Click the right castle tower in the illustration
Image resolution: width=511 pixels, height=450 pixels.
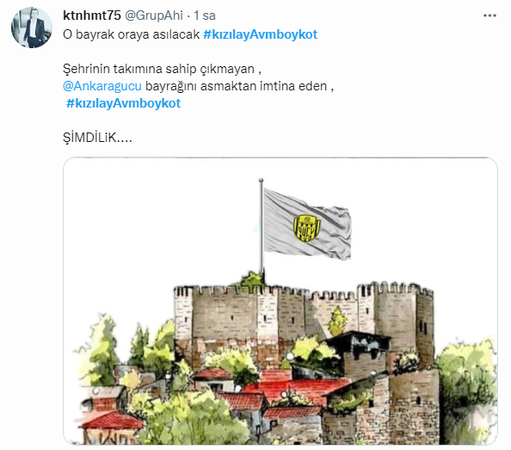point(395,320)
